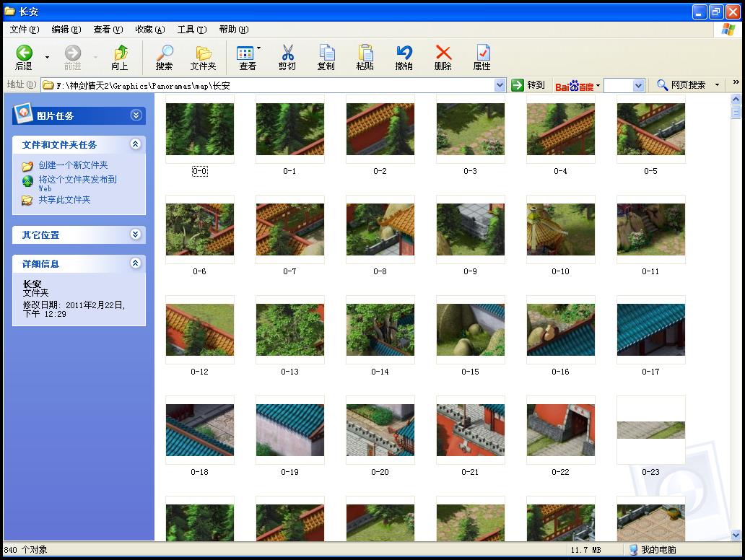Image resolution: width=745 pixels, height=560 pixels.
Task: Select the 0-5 image thumbnail
Action: click(x=651, y=129)
